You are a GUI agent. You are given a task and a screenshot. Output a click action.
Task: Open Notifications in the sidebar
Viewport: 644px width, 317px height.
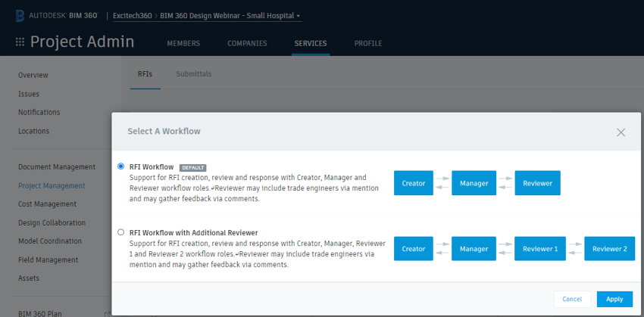39,112
